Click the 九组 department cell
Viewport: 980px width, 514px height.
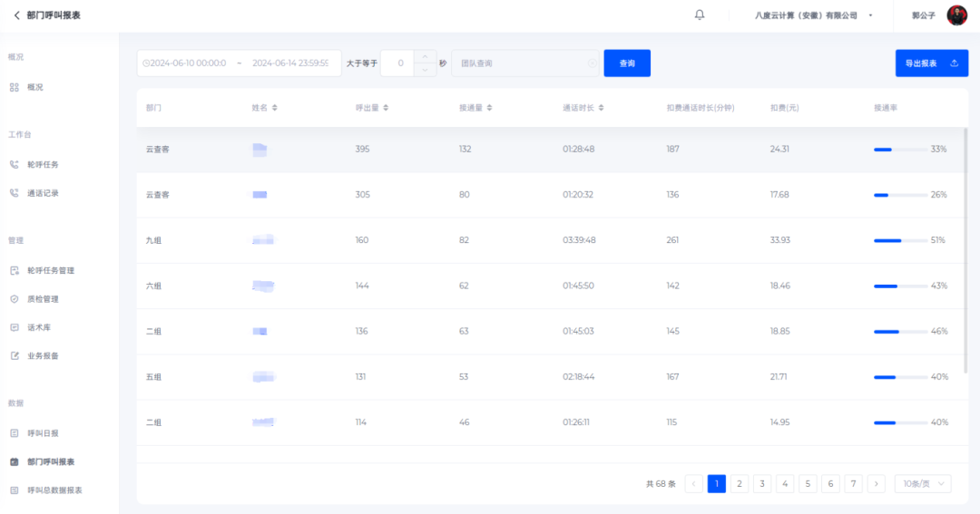tap(153, 240)
